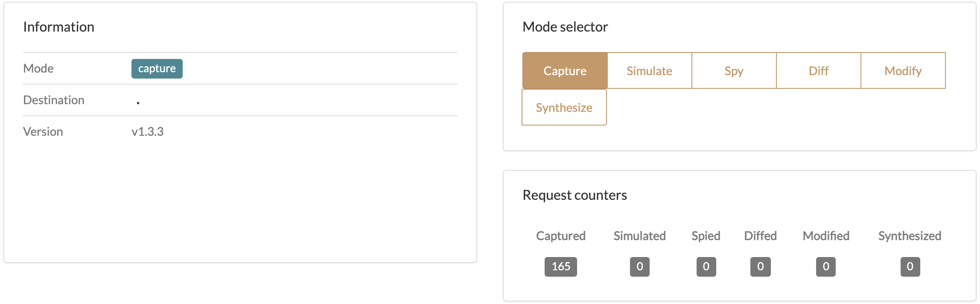Click the Information panel heading
Image resolution: width=980 pixels, height=304 pixels.
pos(59,27)
